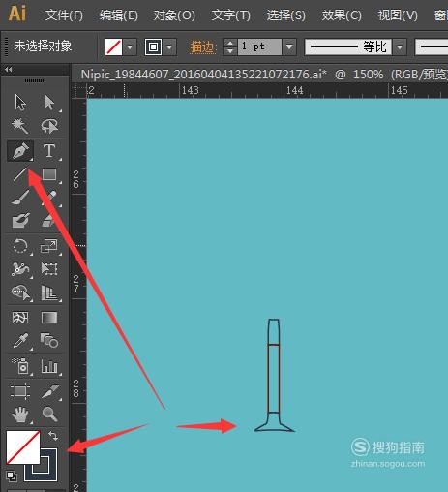This screenshot has height=492, width=448.
Task: Click the ruler origin corner box
Action: (x=78, y=91)
